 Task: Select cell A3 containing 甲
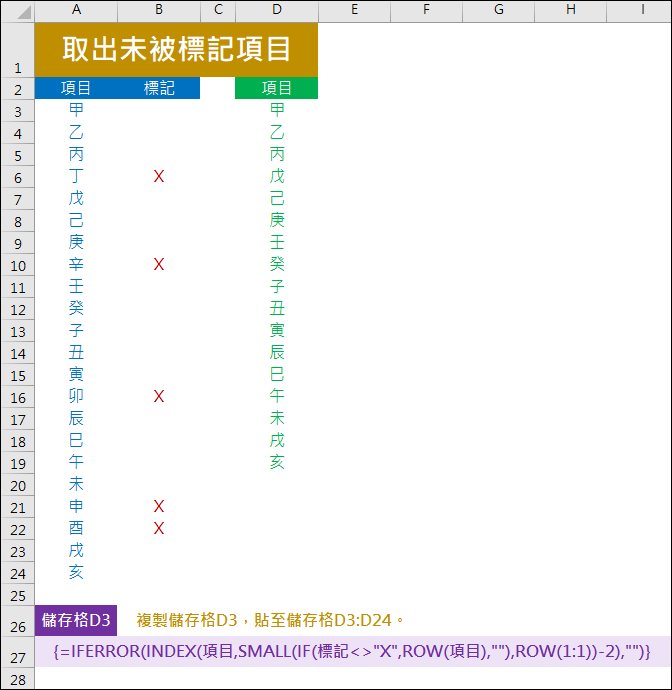pyautogui.click(x=76, y=110)
